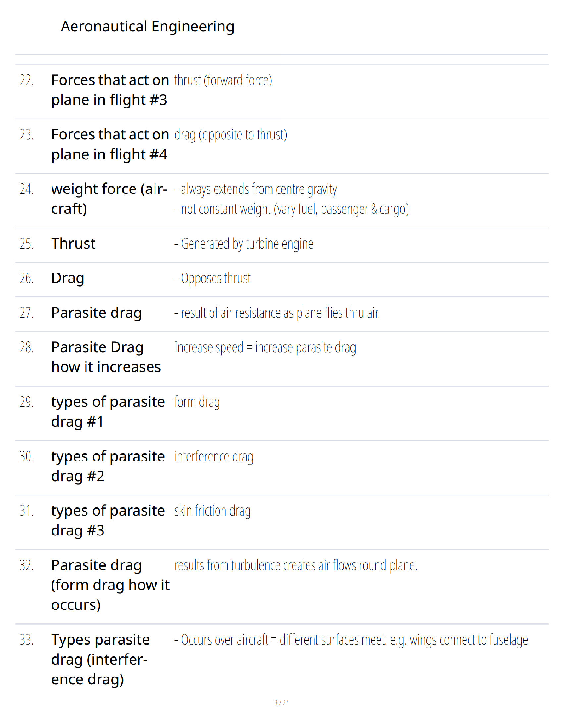
Task: Click the 'form drag' definition
Action: [197, 402]
